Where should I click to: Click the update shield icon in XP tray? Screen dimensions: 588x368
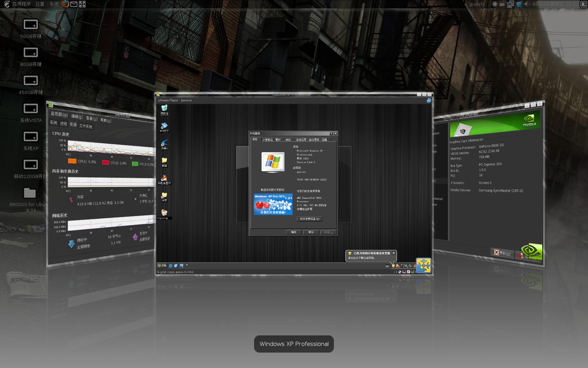[x=393, y=266]
